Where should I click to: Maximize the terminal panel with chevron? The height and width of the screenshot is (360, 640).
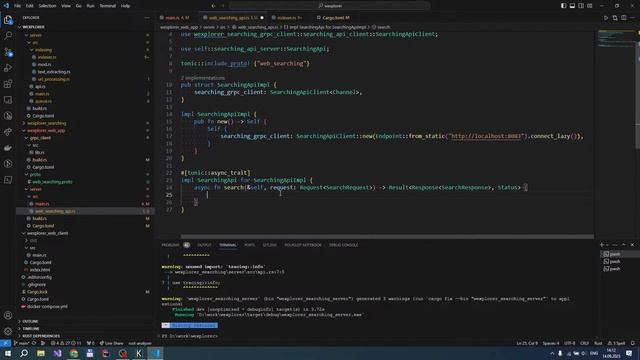click(624, 245)
